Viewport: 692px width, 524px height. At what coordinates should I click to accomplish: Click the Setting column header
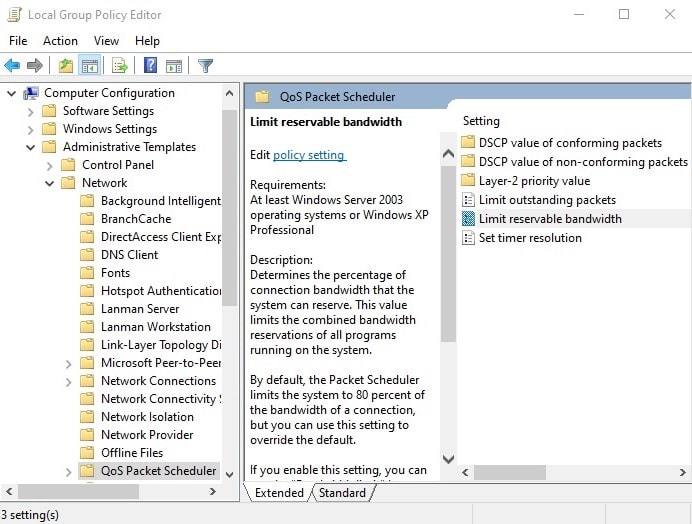pyautogui.click(x=481, y=121)
